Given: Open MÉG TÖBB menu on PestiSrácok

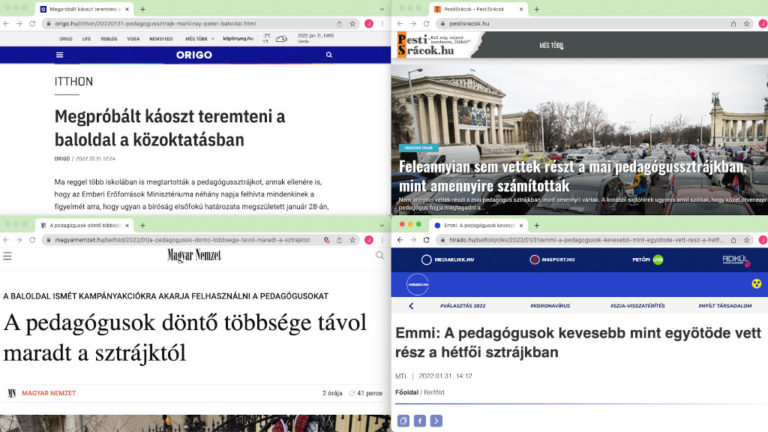Looking at the screenshot, I should click(x=551, y=46).
